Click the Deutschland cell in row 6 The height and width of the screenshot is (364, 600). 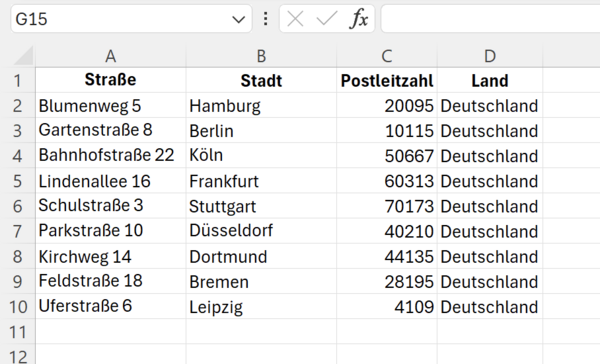[x=490, y=206]
